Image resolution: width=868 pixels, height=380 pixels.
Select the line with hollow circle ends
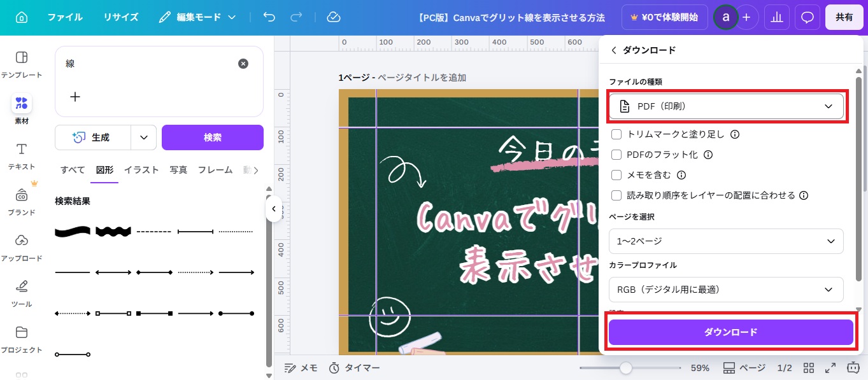coord(73,354)
